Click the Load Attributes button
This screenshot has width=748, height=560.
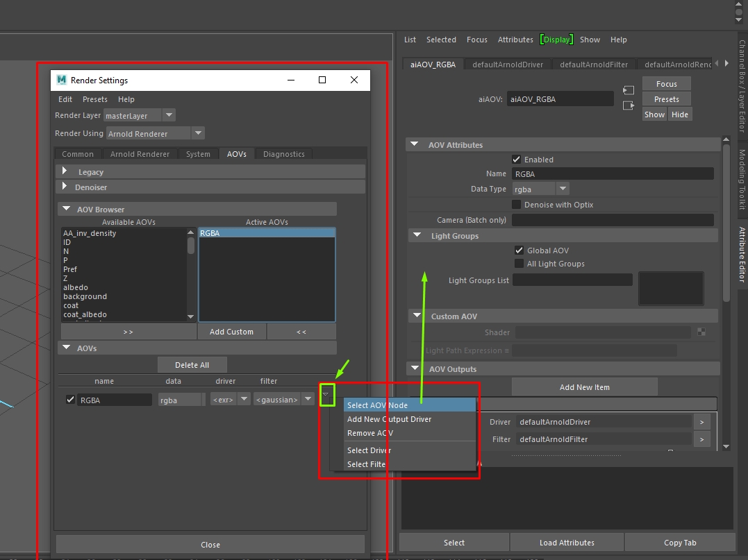(x=567, y=543)
